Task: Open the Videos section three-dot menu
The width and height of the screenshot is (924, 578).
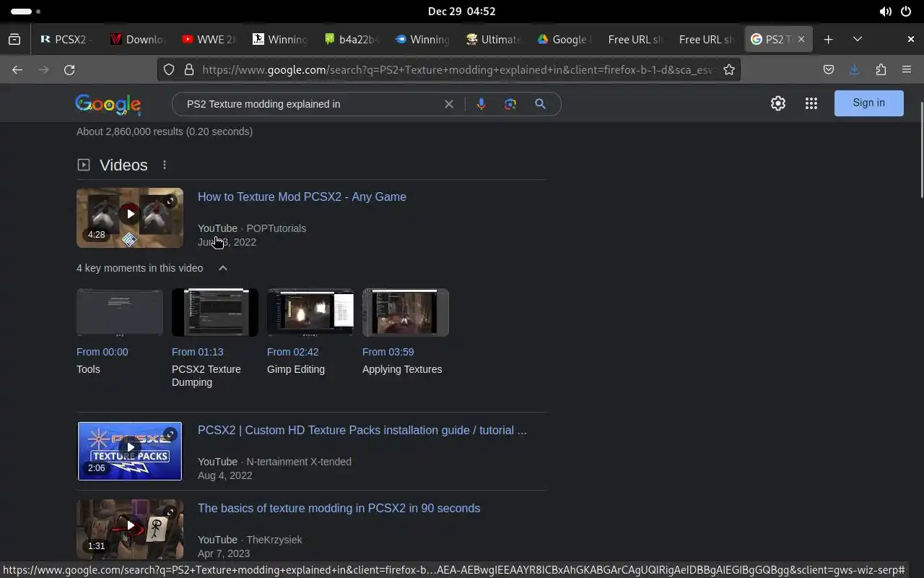Action: (x=165, y=165)
